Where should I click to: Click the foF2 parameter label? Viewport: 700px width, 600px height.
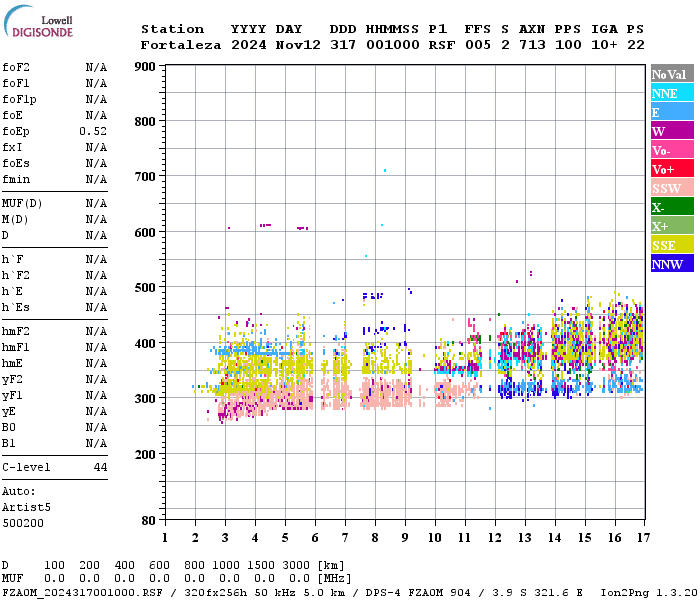pos(16,67)
